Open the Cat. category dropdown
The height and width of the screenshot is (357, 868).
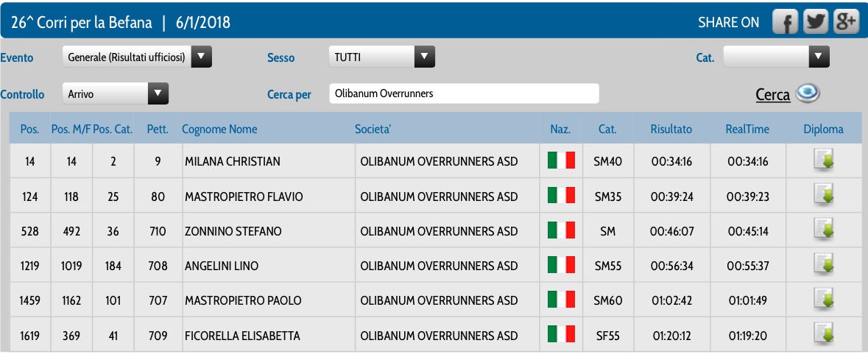pos(776,57)
